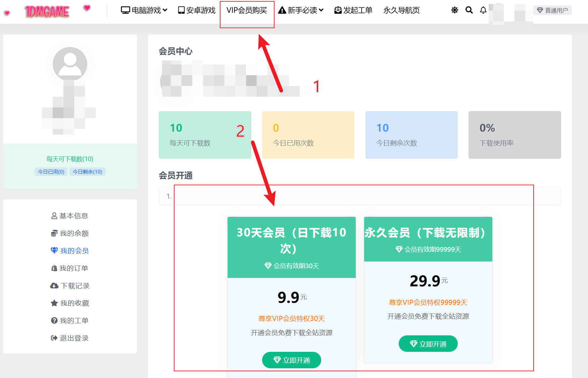Go to VIP会员购买 page
The height and width of the screenshot is (378, 588).
click(x=247, y=10)
